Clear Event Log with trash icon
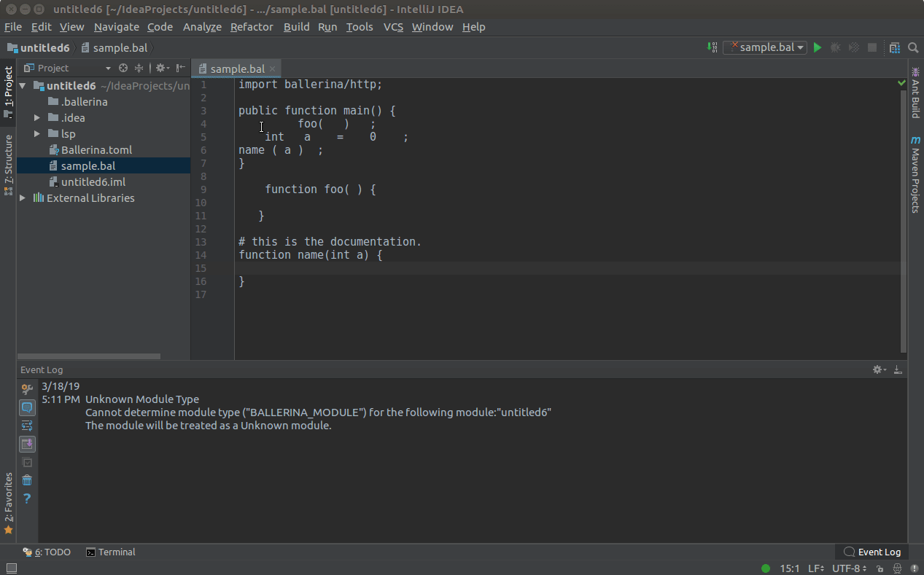Viewport: 924px width, 575px height. tap(27, 480)
